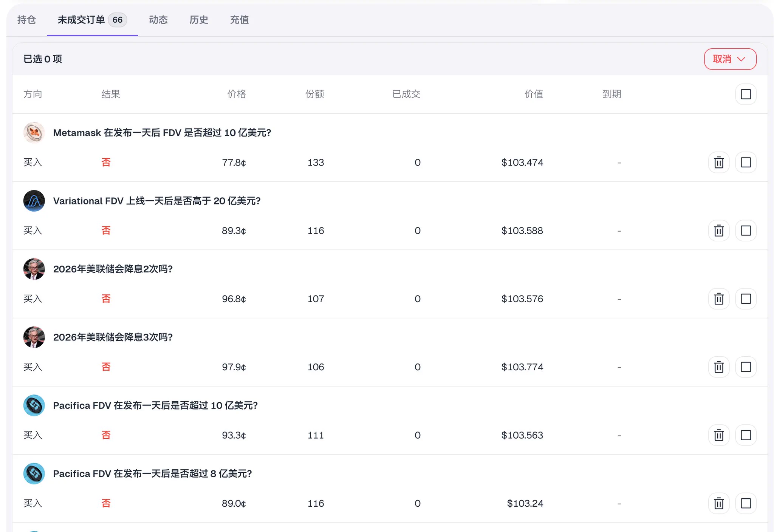Click the 价值 column header
774x532 pixels.
click(534, 94)
